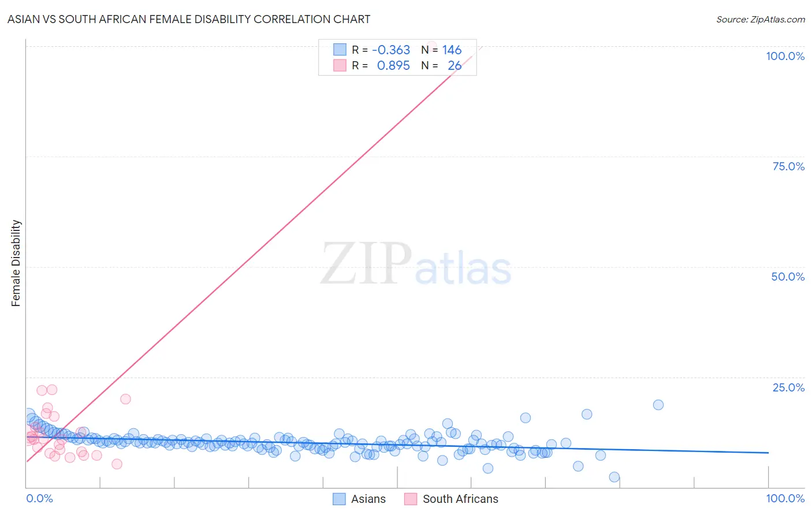
Task: Toggle the Asians series label in legend
Action: (368, 499)
